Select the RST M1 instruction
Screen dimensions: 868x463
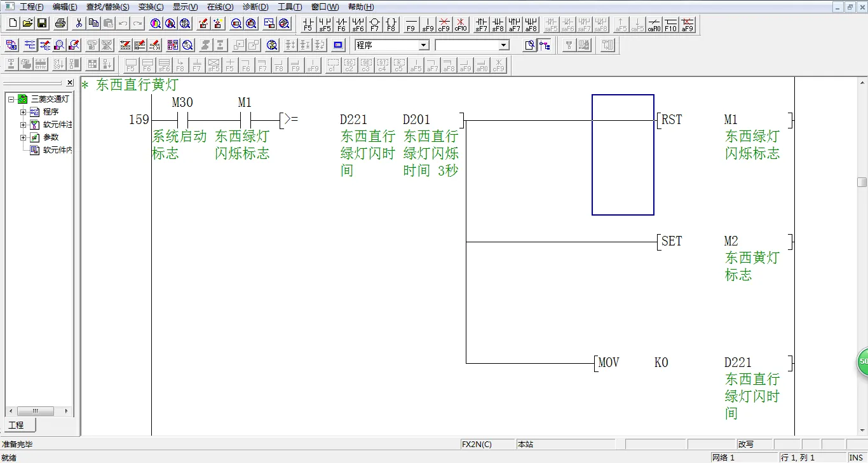point(724,120)
